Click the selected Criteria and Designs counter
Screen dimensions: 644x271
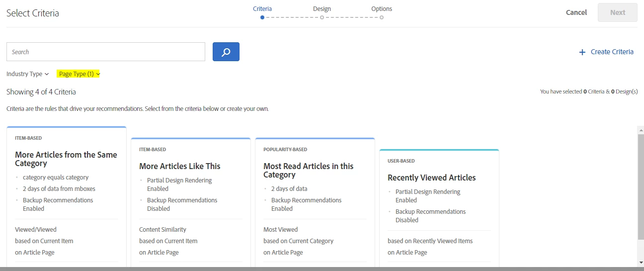tap(589, 91)
